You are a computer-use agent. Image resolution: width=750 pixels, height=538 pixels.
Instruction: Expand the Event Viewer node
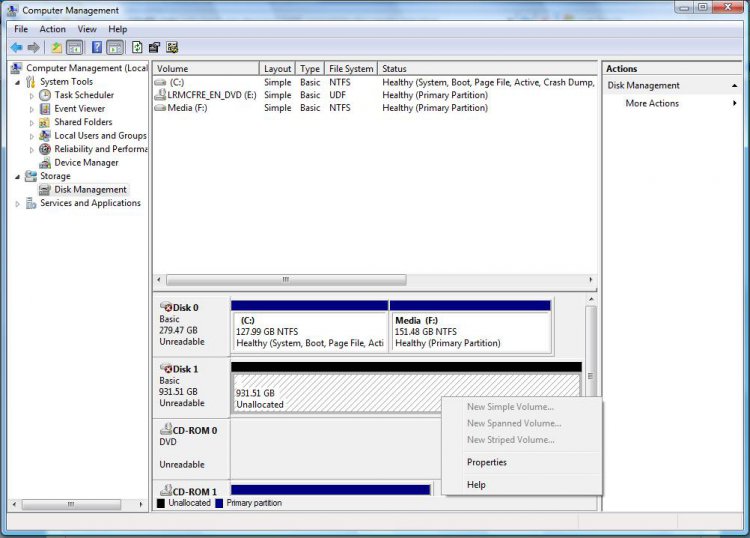tap(32, 109)
